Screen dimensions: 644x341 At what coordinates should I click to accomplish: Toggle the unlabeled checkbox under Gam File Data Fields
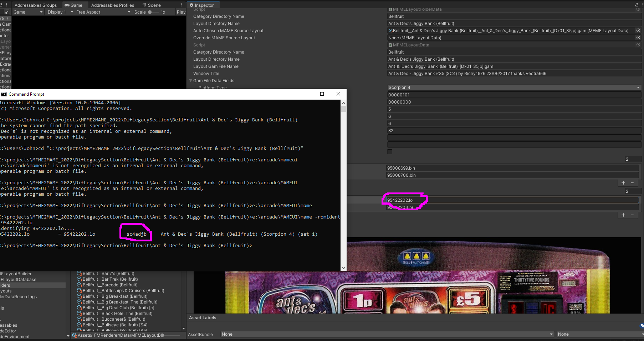click(390, 152)
